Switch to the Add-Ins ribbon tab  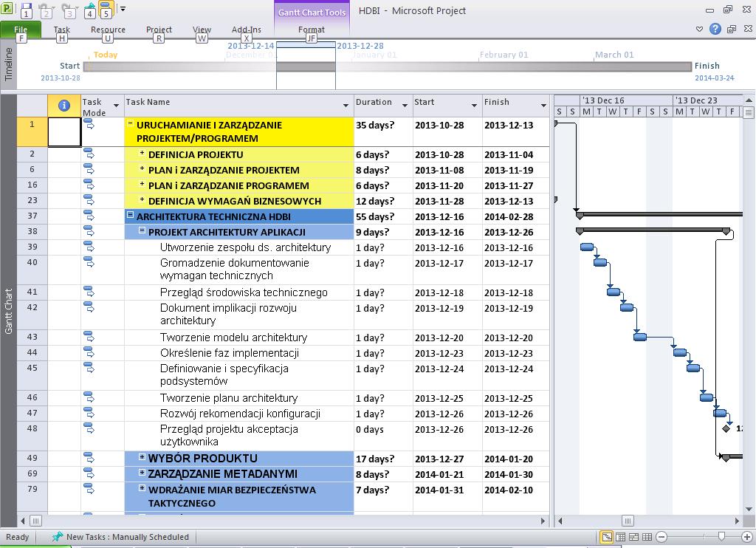tap(246, 30)
